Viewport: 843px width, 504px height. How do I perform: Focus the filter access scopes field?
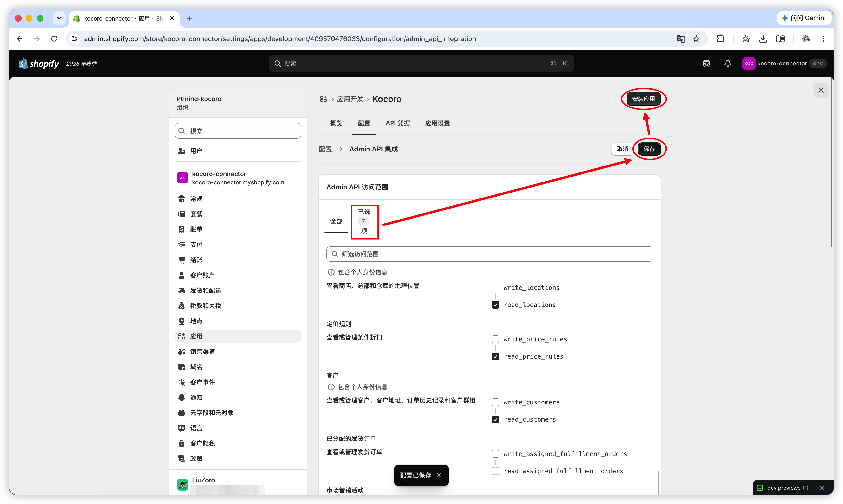pyautogui.click(x=489, y=254)
